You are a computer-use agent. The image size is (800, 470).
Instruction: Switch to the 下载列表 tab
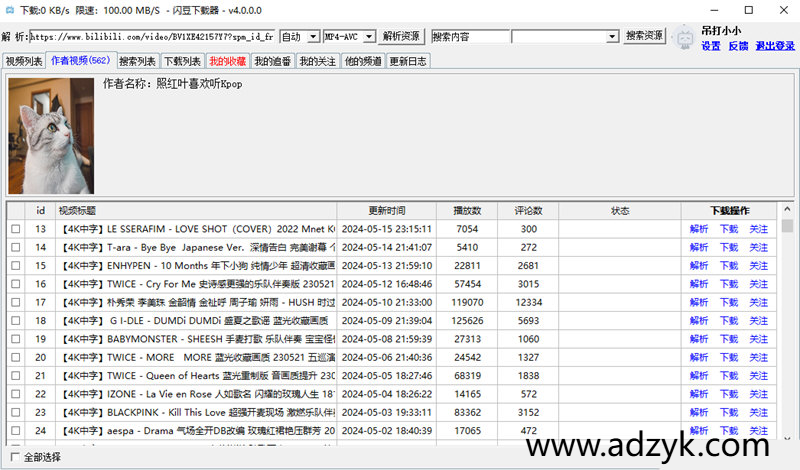tap(182, 61)
